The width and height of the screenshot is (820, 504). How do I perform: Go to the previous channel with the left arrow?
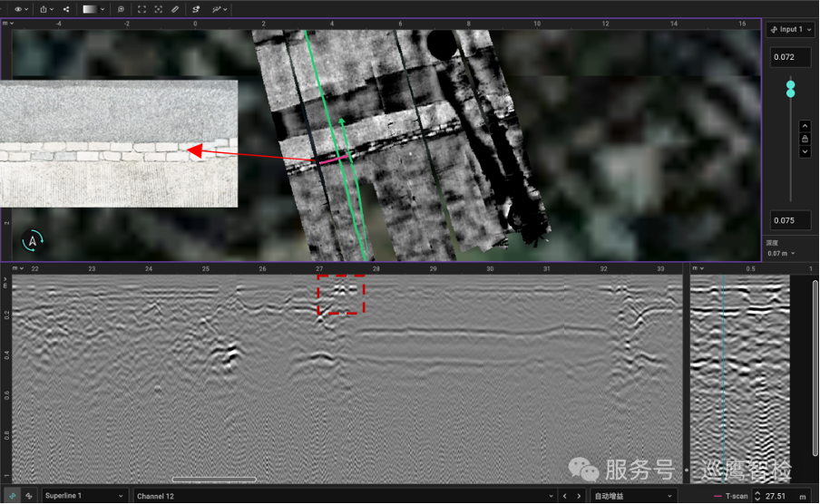tap(564, 496)
